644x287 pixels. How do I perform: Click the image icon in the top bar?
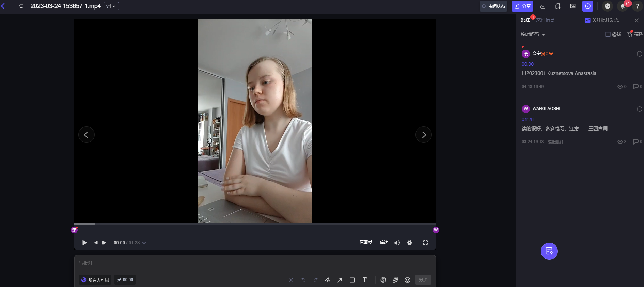click(573, 6)
